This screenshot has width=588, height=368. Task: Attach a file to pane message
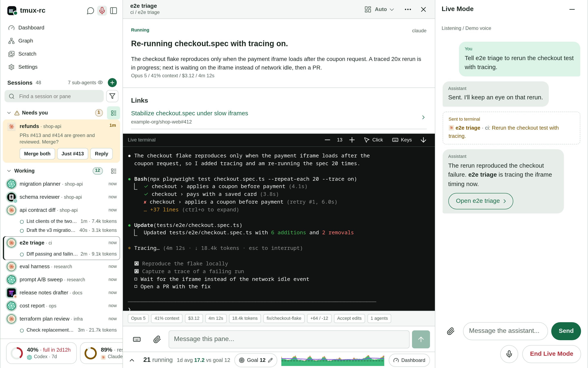157,339
